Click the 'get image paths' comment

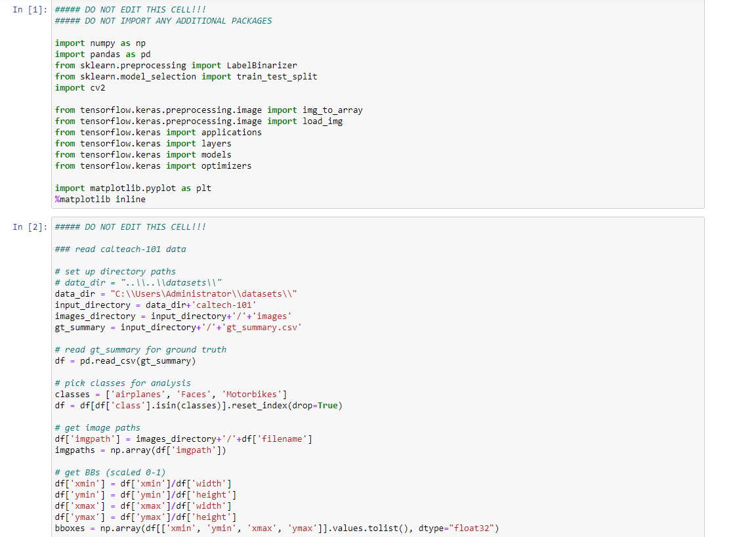tap(98, 427)
